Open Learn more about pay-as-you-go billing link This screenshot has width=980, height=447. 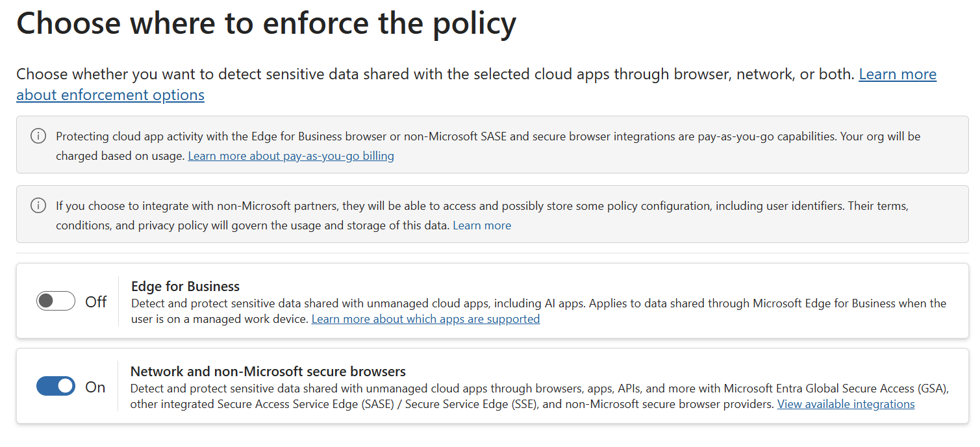click(x=291, y=156)
